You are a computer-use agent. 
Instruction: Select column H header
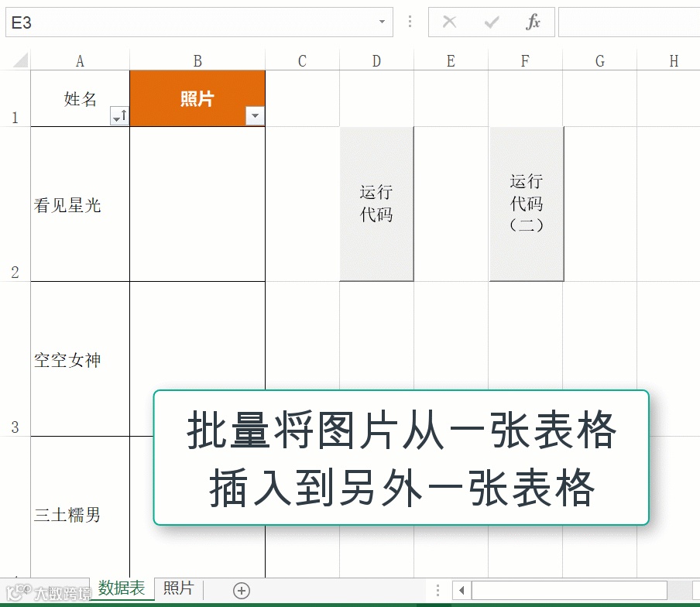click(x=668, y=60)
